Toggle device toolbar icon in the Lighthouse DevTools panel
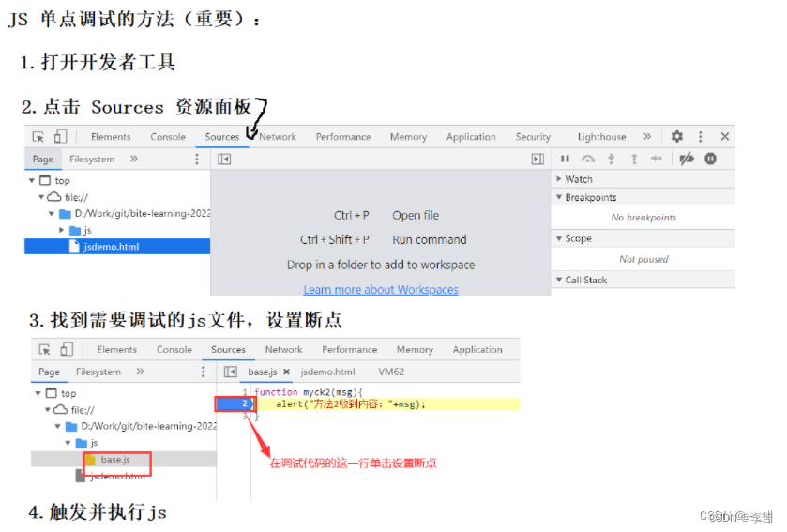The height and width of the screenshot is (532, 787). 60,136
